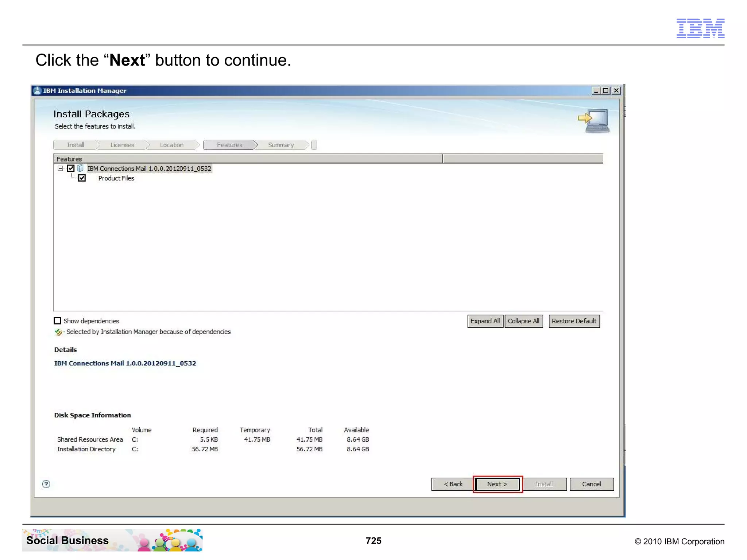Close the Installation Manager window

click(616, 91)
